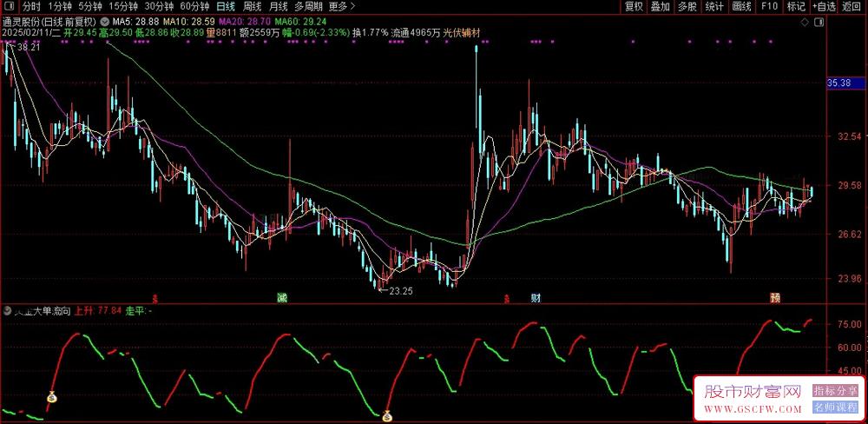Click the MA10: 28.59 label
868x424 pixels.
click(188, 22)
